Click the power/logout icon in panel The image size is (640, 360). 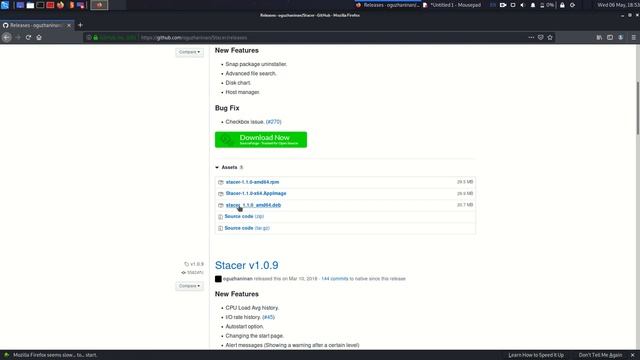coord(572,5)
